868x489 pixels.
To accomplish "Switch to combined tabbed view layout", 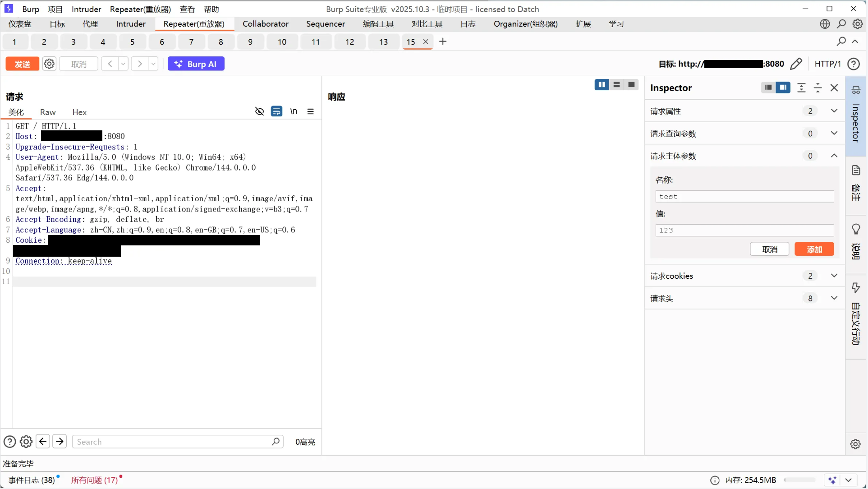I will (631, 85).
